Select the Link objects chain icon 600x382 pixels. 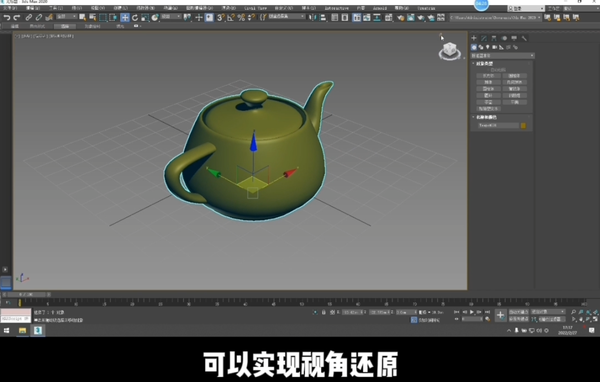tap(29, 17)
